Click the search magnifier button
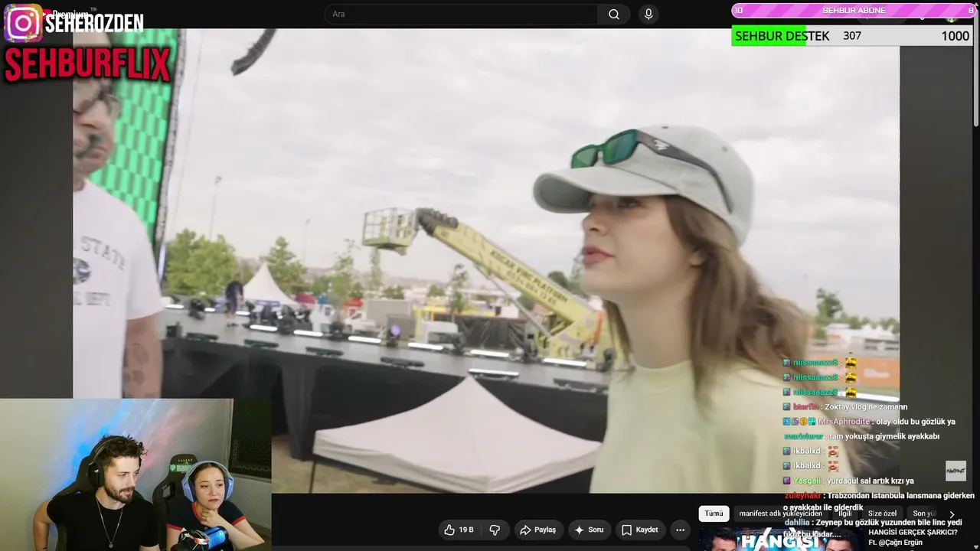980x551 pixels. (x=614, y=15)
